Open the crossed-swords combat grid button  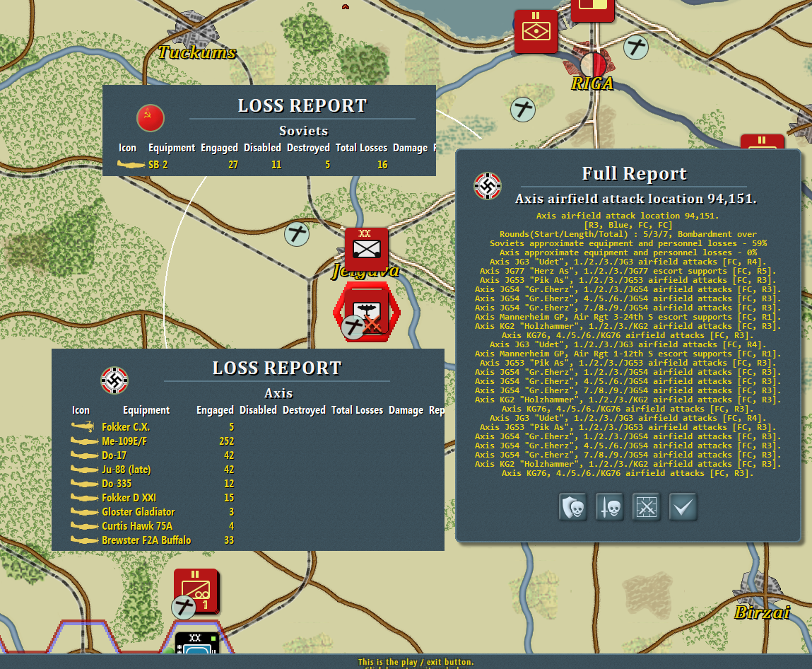pos(647,507)
